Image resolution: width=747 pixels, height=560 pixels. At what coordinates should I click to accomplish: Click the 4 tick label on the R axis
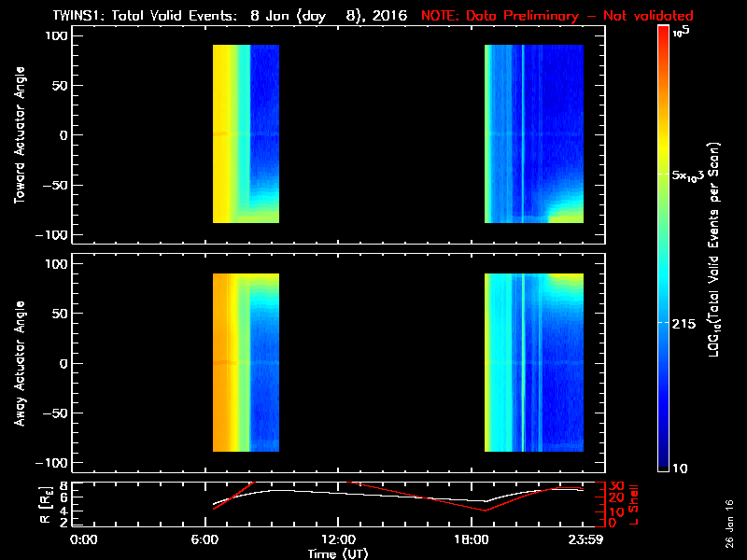click(63, 511)
